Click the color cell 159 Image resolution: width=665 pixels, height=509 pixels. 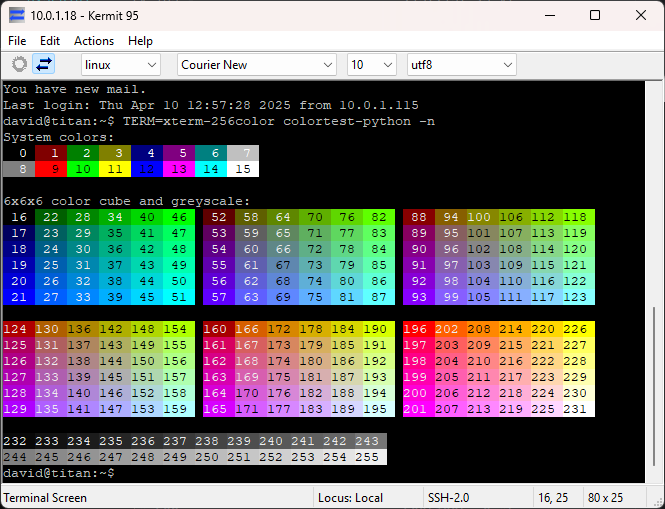tap(179, 409)
